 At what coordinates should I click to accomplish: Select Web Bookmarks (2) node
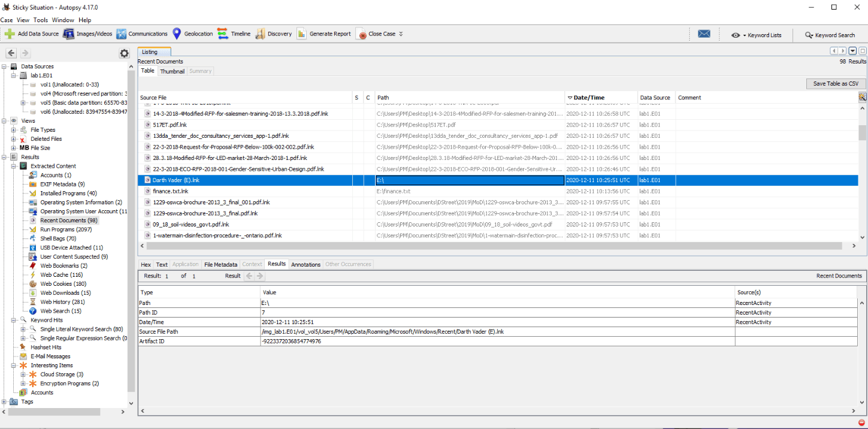(x=63, y=265)
